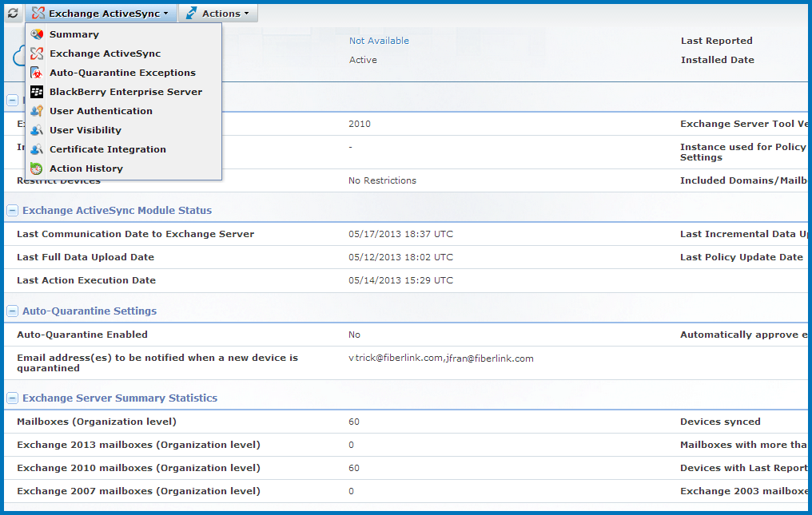The height and width of the screenshot is (515, 812).
Task: Select Exchange ActiveSync menu item
Action: point(124,53)
